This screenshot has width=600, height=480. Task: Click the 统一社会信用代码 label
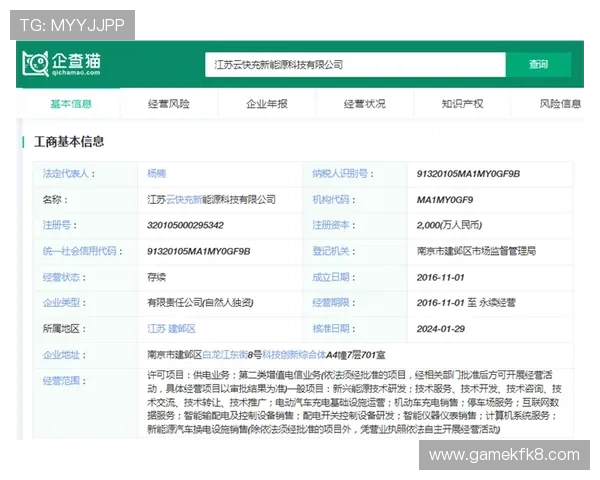pos(82,251)
